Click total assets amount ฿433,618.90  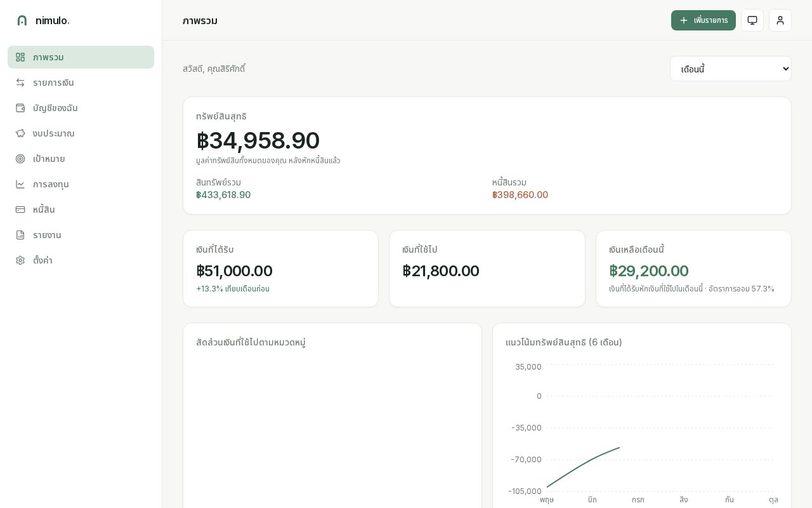click(223, 195)
